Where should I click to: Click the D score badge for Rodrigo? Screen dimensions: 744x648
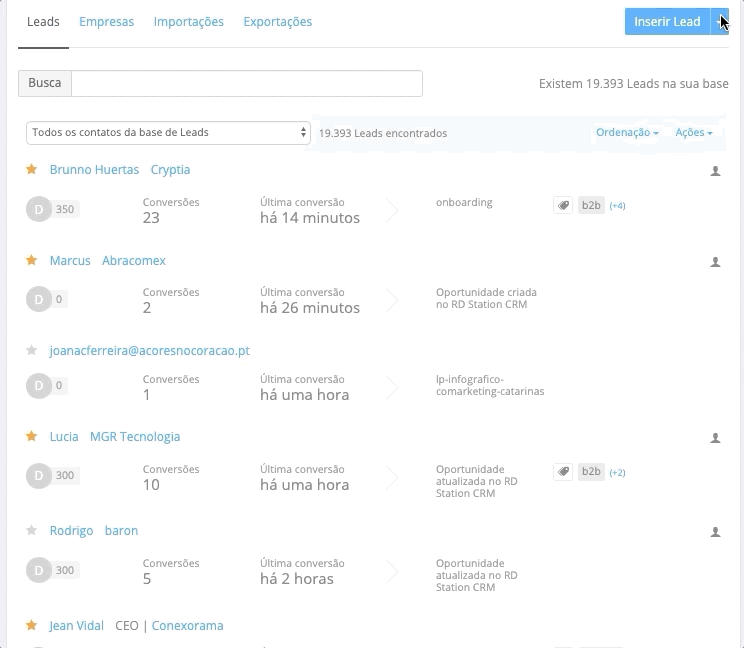click(x=39, y=570)
